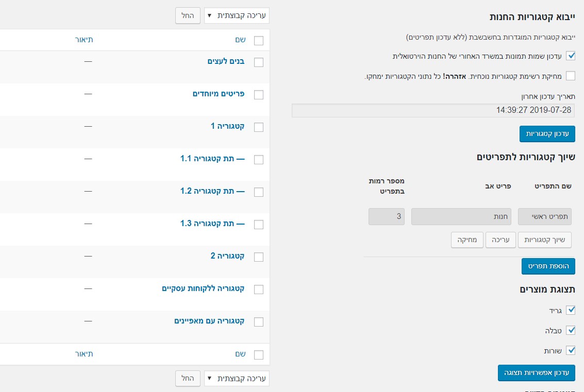Image resolution: width=584 pixels, height=392 pixels.
Task: Toggle the select-all checkbox in table footer
Action: [x=258, y=355]
